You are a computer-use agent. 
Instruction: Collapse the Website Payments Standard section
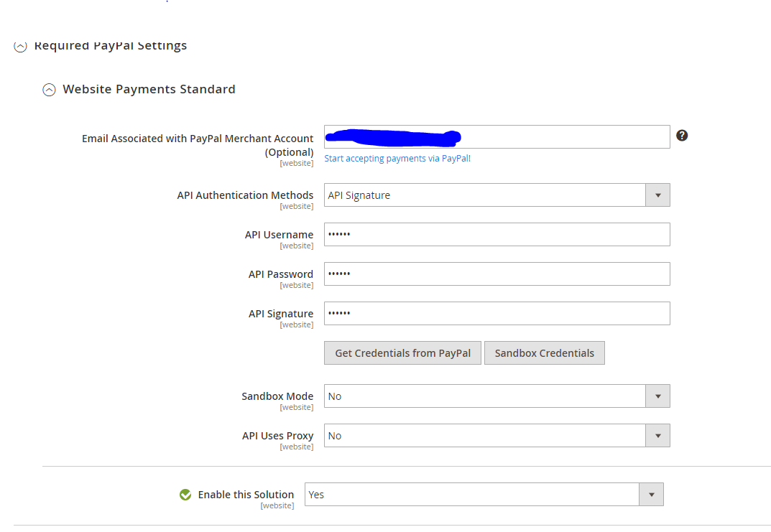tap(49, 90)
